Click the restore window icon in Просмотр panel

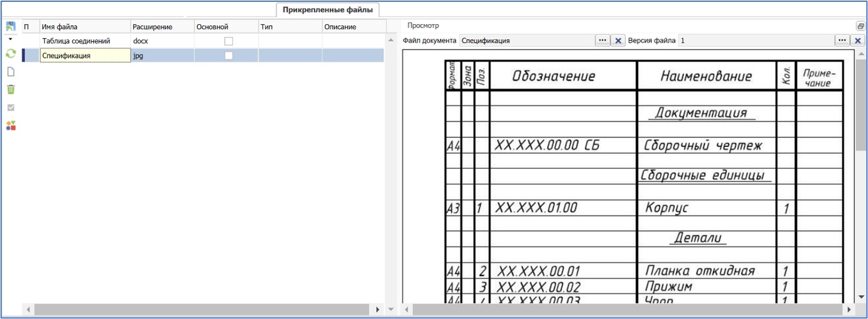coord(860,26)
